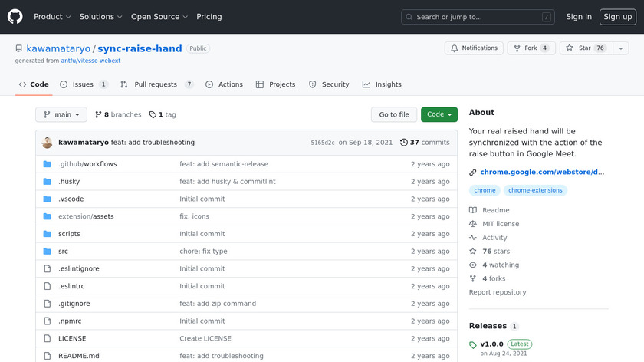Open the 'feat: add troubleshooting' latest commit message
This screenshot has width=644, height=362.
(153, 142)
